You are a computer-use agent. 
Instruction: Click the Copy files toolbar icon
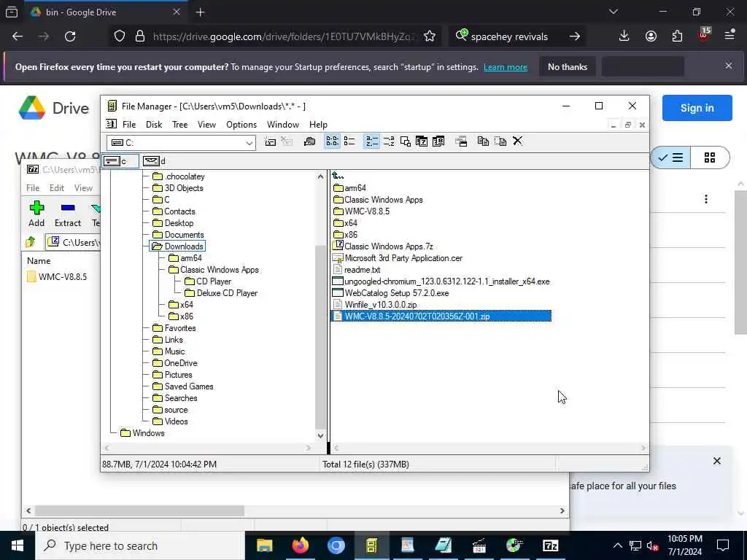coord(483,141)
